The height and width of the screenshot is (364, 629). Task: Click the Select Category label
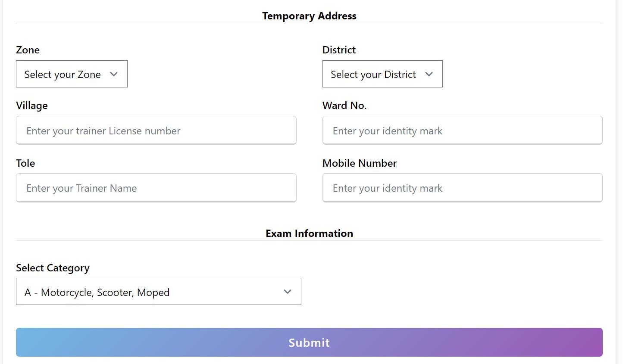click(x=53, y=268)
